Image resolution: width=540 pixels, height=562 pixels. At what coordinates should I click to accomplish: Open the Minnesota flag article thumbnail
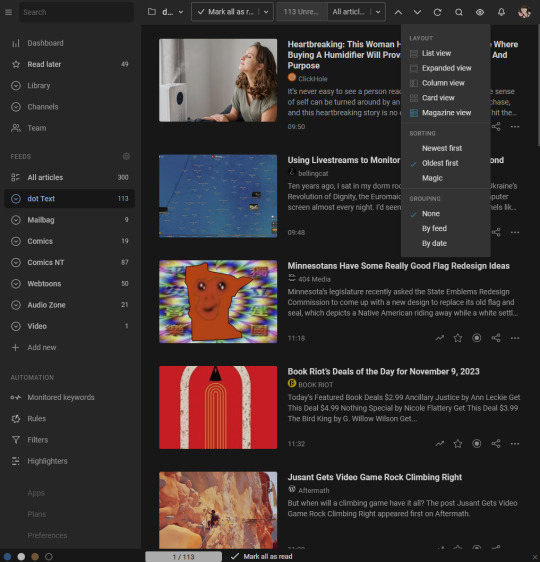[x=218, y=301]
